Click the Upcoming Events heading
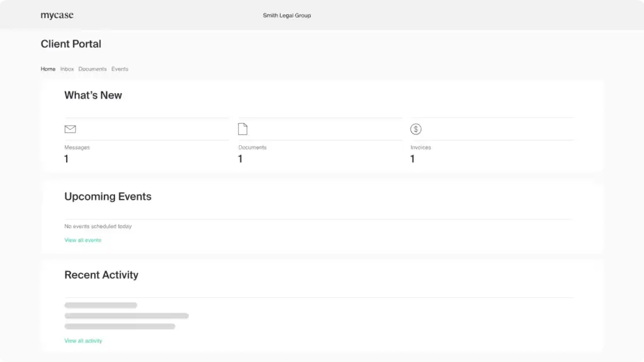Image resolution: width=644 pixels, height=362 pixels. (108, 197)
